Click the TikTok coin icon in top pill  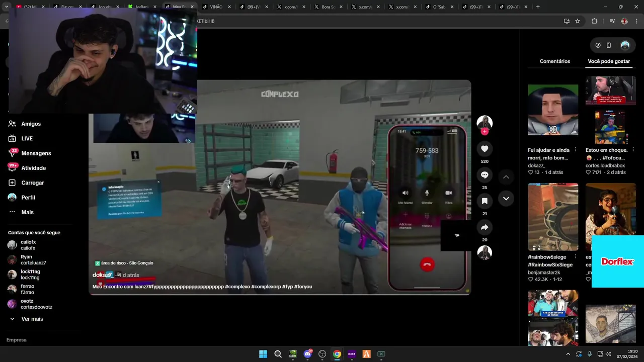[x=598, y=45]
